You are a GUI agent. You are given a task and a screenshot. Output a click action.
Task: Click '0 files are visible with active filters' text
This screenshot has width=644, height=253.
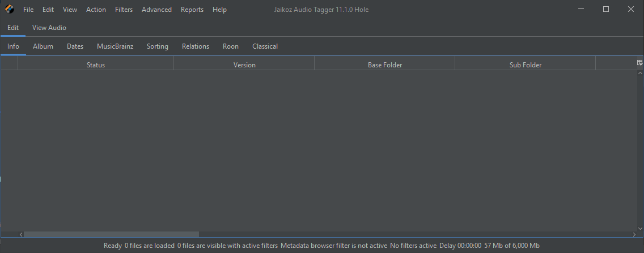pyautogui.click(x=227, y=246)
